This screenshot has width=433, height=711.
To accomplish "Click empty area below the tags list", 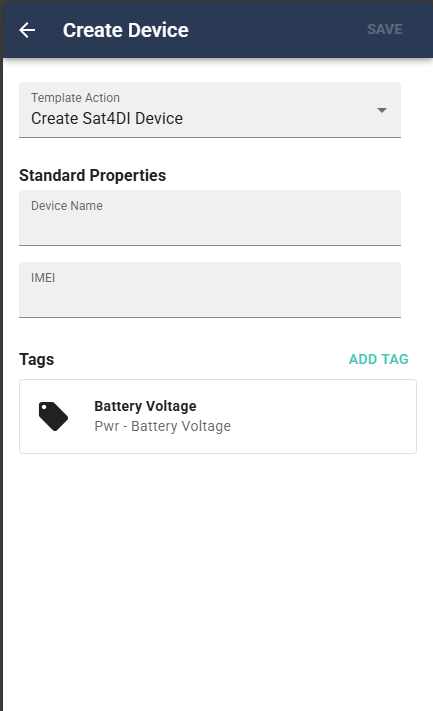I will [218, 580].
